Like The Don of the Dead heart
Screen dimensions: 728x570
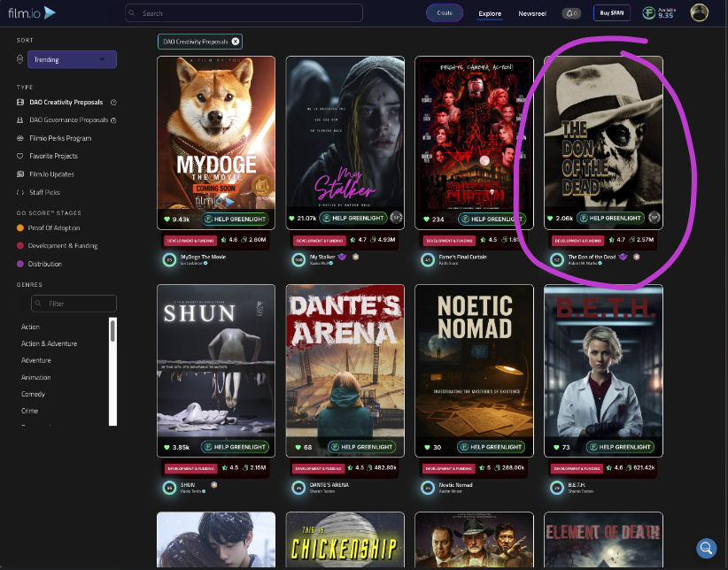[550, 218]
